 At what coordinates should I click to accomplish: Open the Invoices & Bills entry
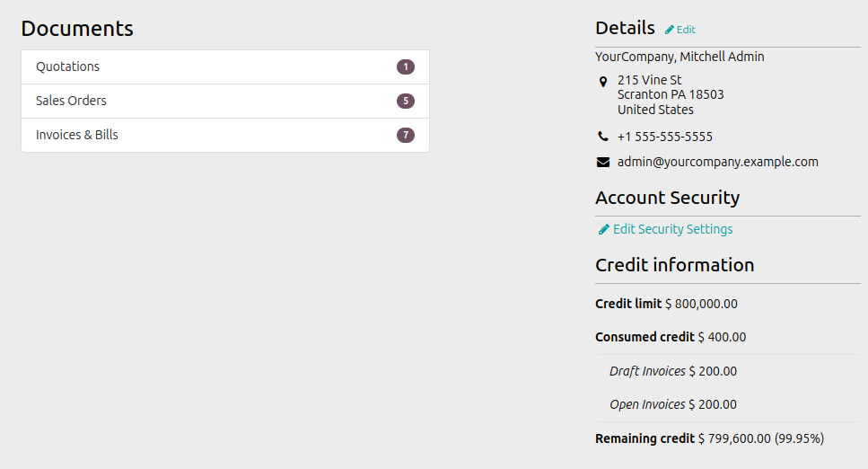[225, 136]
